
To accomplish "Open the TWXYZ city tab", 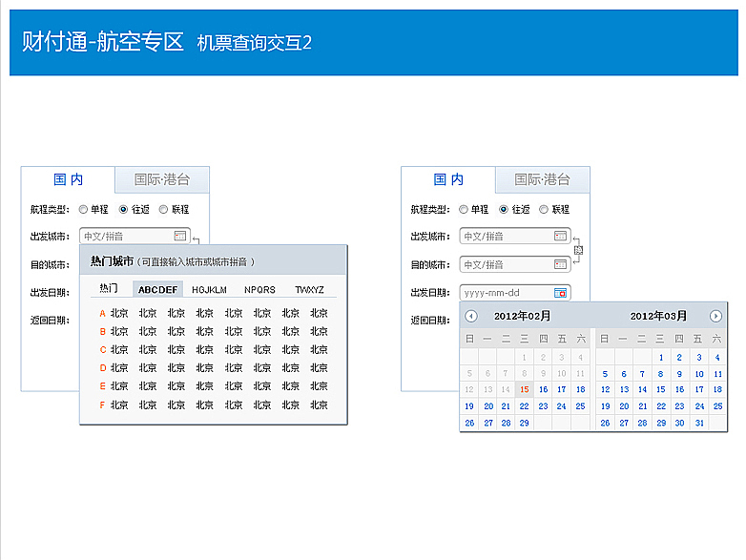I will tap(309, 290).
